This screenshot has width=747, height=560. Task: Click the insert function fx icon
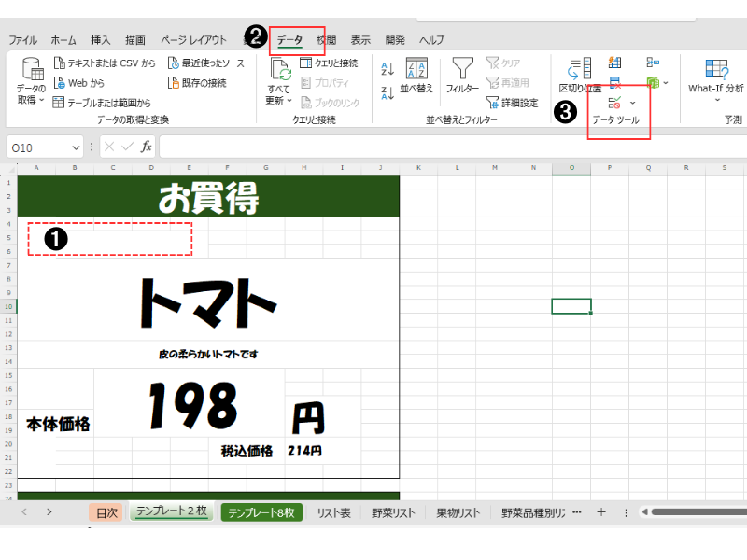(x=146, y=147)
